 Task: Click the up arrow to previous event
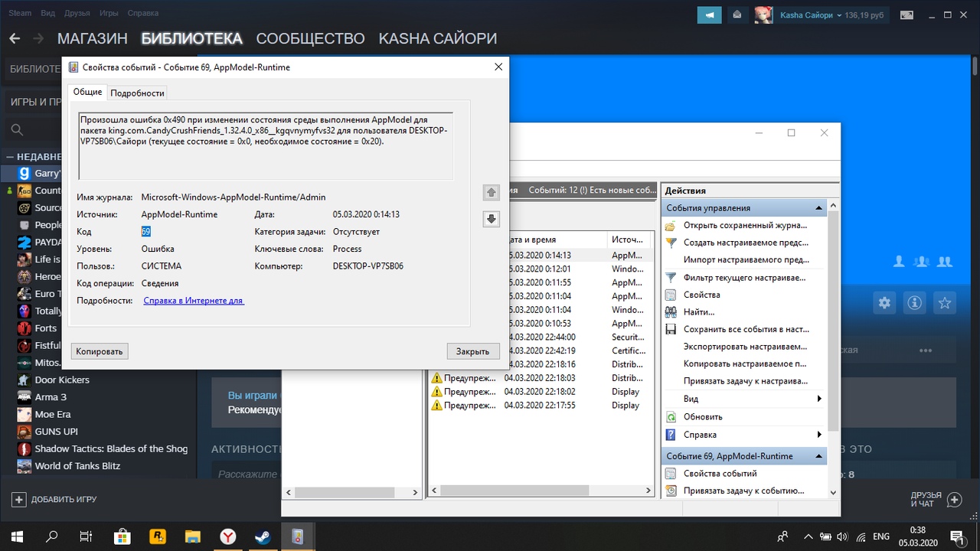pos(492,192)
